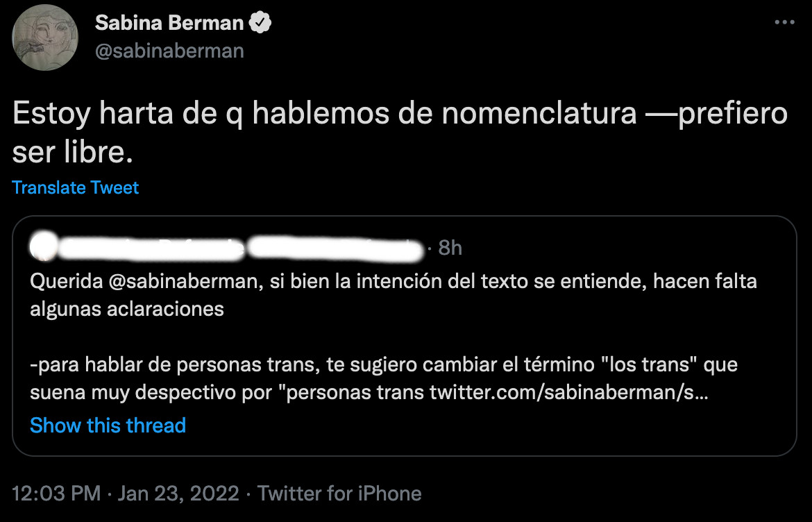Click the @sabinaberman handle under the display name

point(170,50)
